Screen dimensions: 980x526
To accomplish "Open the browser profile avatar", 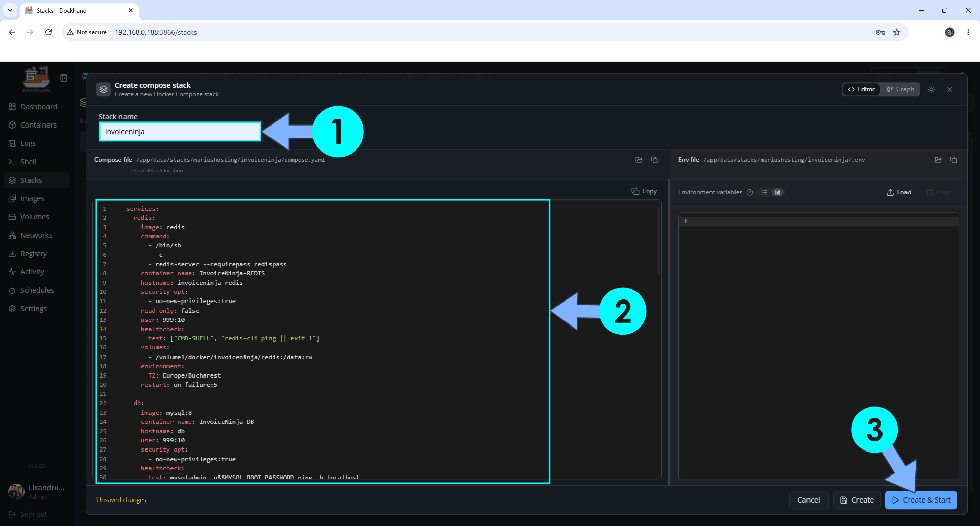I will (950, 32).
